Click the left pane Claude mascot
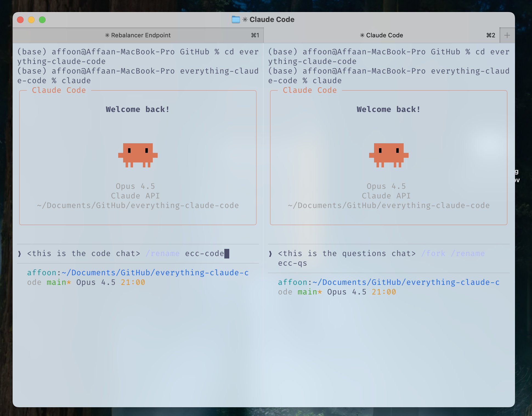 click(138, 155)
